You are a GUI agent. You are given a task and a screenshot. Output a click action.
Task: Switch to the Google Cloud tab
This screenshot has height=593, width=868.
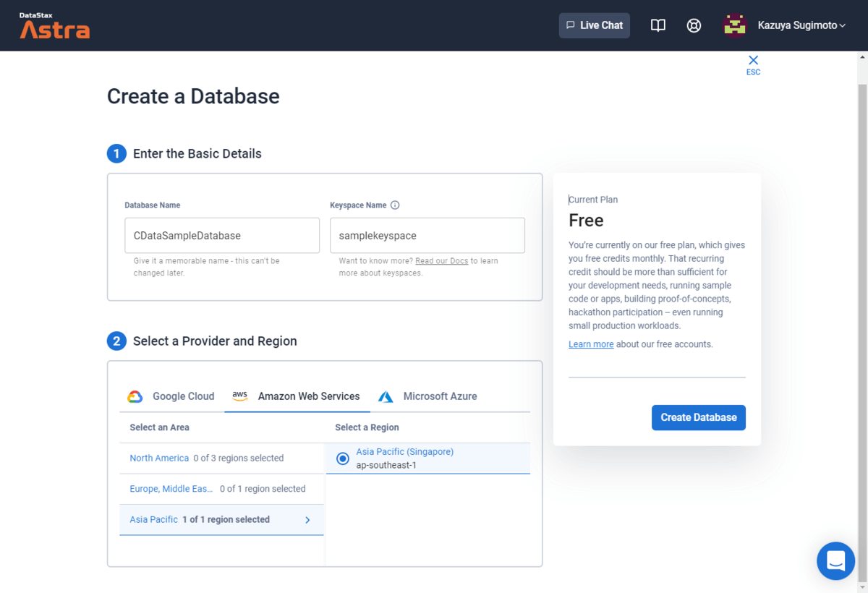tap(171, 396)
